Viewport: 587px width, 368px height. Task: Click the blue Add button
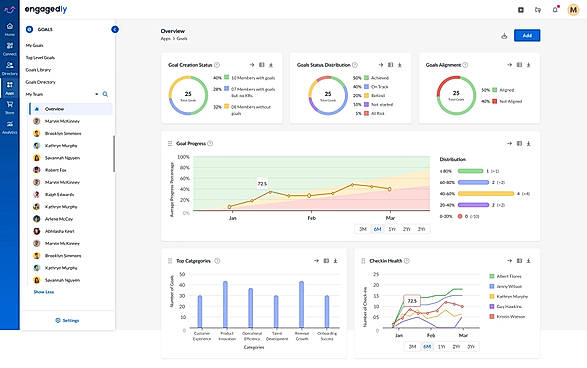click(527, 36)
